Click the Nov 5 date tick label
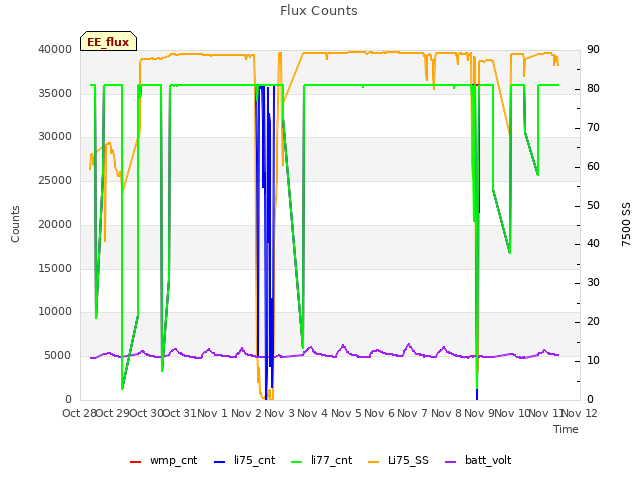 tap(346, 413)
